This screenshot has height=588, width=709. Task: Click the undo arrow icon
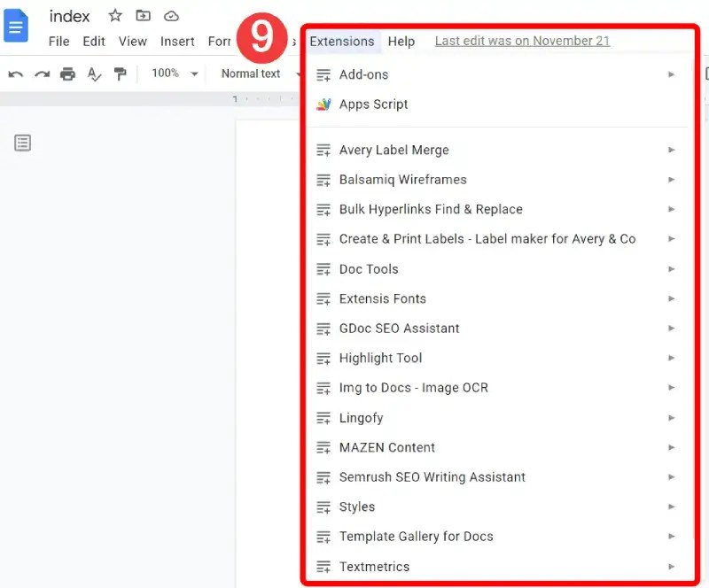pyautogui.click(x=15, y=74)
